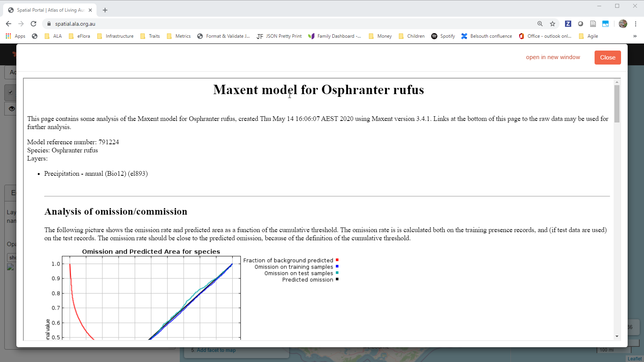The image size is (644, 362).
Task: Open the Agile bookmarks folder
Action: pyautogui.click(x=588, y=36)
